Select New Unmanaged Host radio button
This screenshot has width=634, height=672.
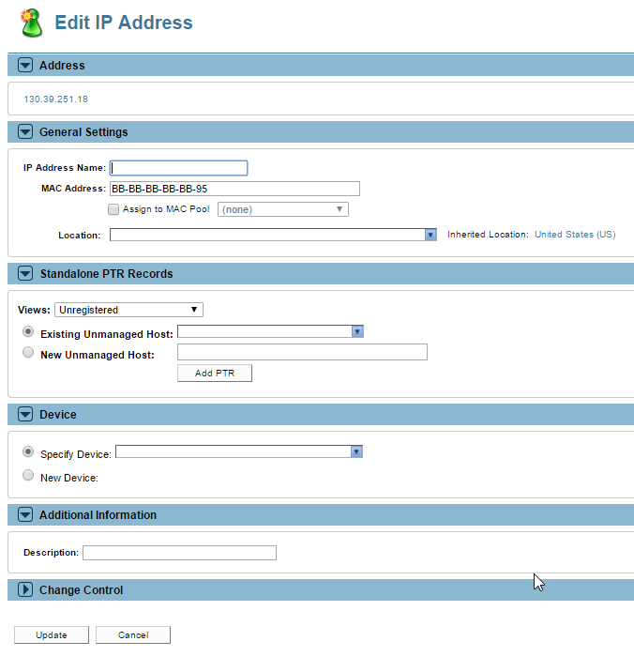28,352
